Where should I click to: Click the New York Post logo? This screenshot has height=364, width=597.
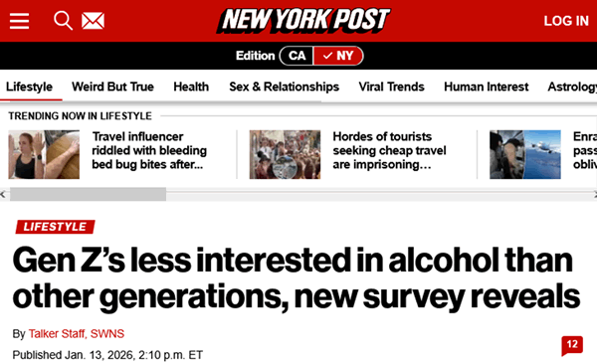(x=303, y=21)
